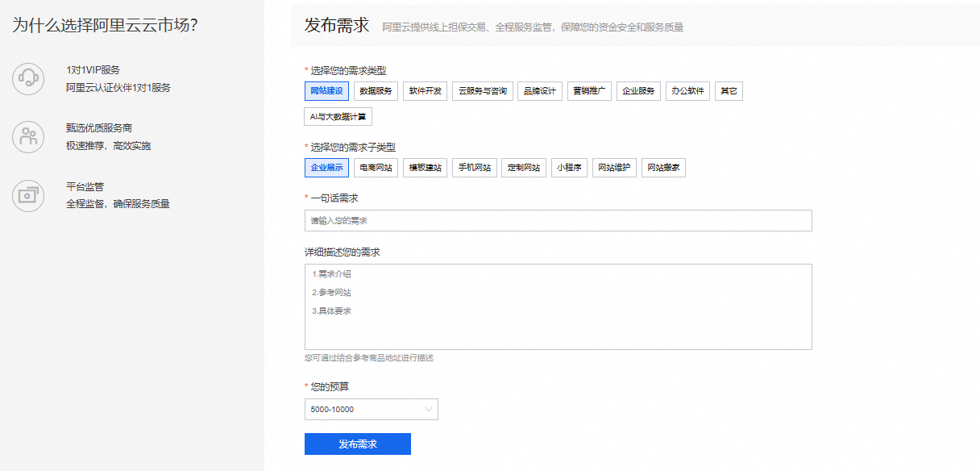This screenshot has height=471, width=980.
Task: Select the 办公软件 requirement type
Action: coord(688,91)
